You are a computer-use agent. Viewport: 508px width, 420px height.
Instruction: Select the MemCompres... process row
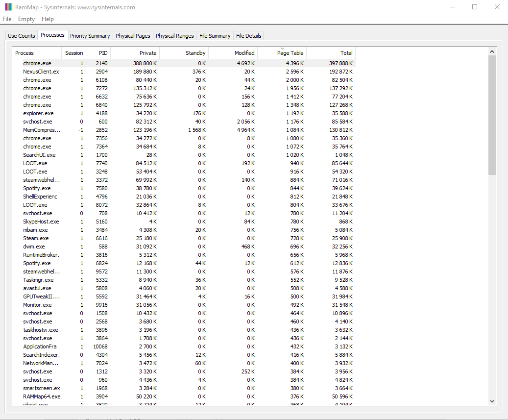pos(184,130)
